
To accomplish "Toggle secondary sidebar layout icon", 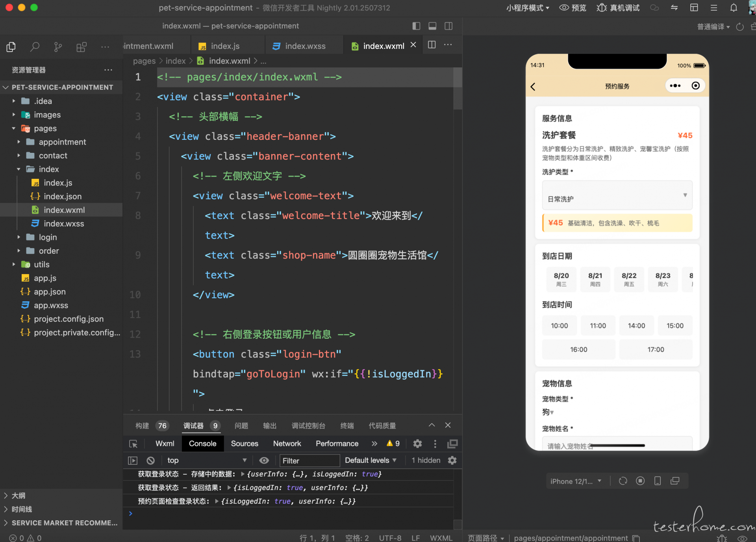I will (x=448, y=26).
